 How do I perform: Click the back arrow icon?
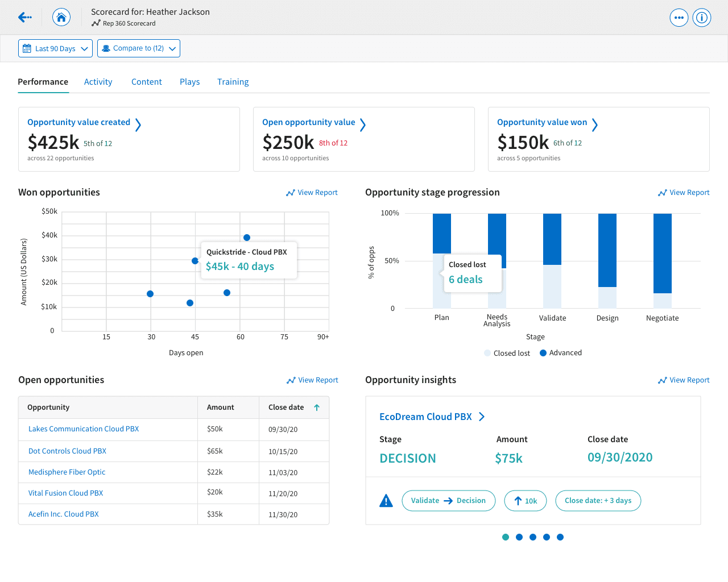pyautogui.click(x=24, y=18)
